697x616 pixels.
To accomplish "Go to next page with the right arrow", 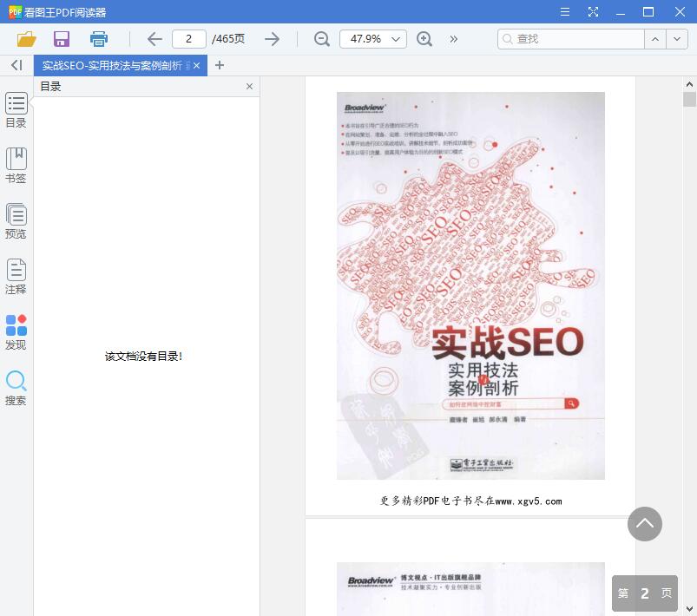I will tap(272, 38).
